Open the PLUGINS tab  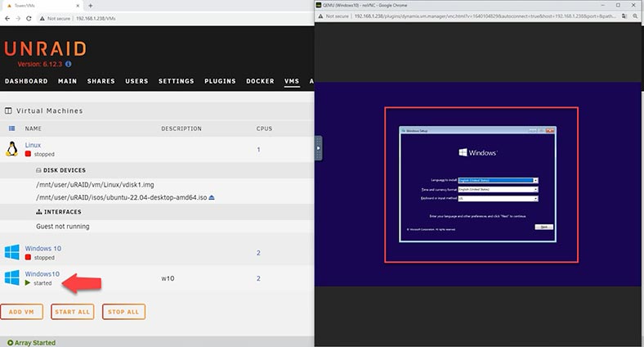[x=220, y=81]
